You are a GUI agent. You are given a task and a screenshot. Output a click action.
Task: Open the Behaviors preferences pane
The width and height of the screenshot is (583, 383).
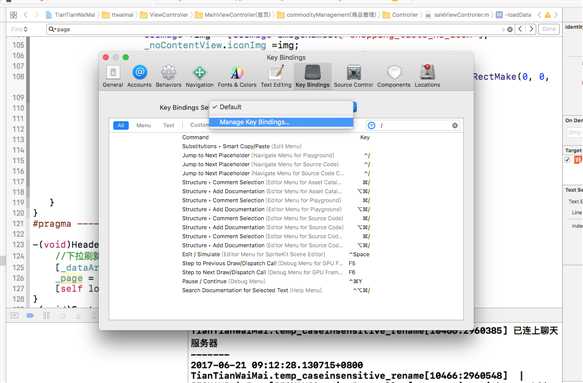point(168,76)
